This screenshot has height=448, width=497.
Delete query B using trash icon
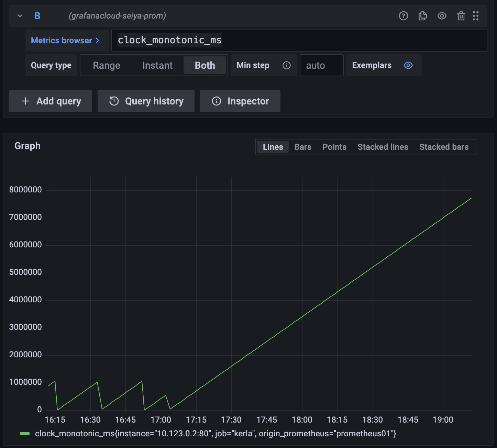pos(461,16)
